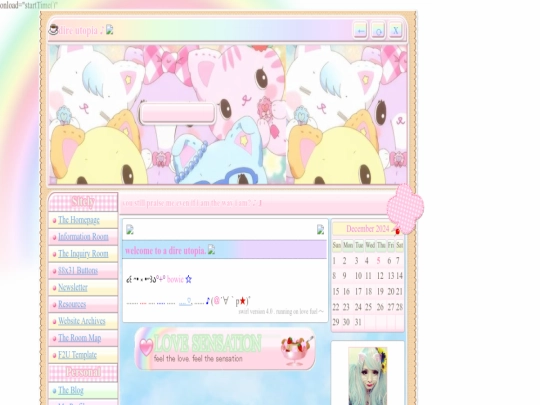Click the broken image next to dire utopia title

pos(110,30)
